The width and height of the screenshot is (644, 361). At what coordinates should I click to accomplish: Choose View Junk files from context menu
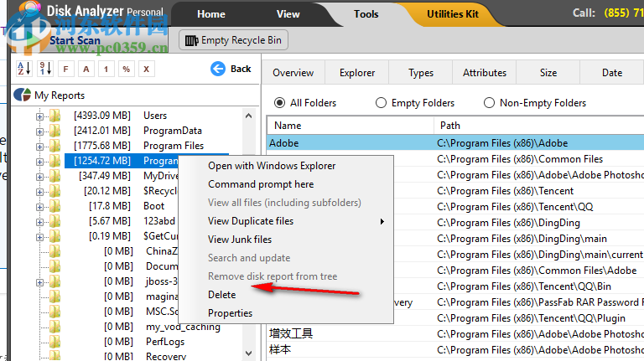(x=240, y=240)
